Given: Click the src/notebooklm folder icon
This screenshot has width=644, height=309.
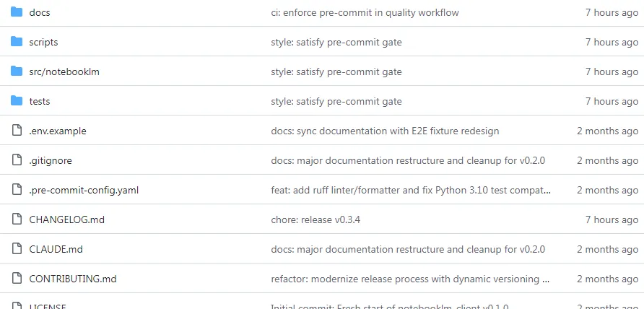Looking at the screenshot, I should (17, 71).
